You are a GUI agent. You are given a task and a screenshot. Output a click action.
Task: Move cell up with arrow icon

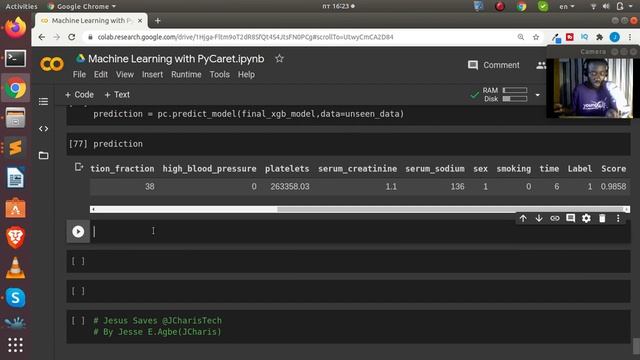point(523,218)
